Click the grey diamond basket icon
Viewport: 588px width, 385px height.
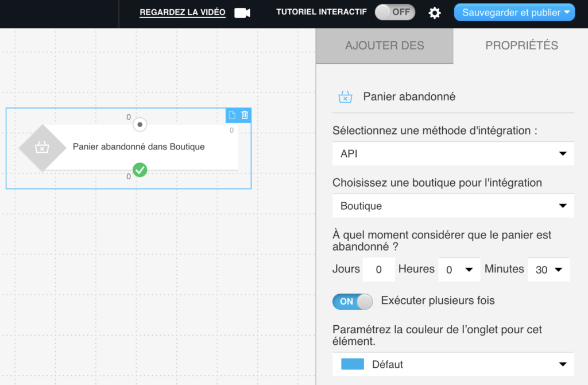pos(42,148)
